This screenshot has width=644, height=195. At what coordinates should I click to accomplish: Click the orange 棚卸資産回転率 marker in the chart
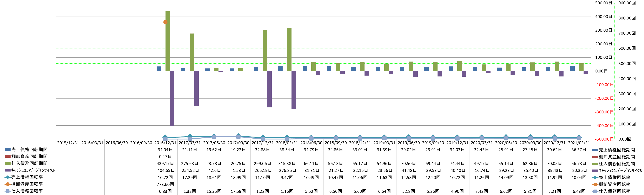[x=165, y=22]
